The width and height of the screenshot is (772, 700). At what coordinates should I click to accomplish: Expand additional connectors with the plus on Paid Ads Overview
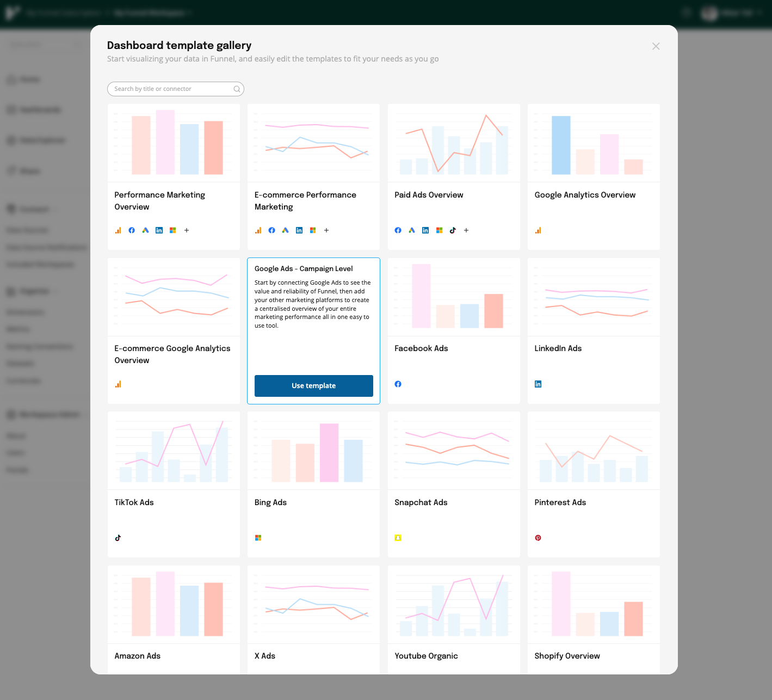tap(466, 230)
